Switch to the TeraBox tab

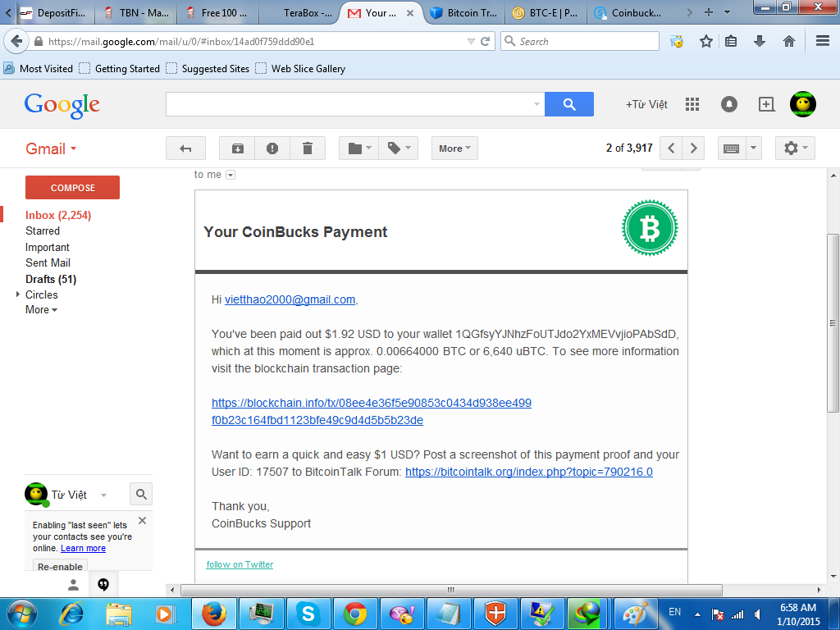pyautogui.click(x=300, y=13)
